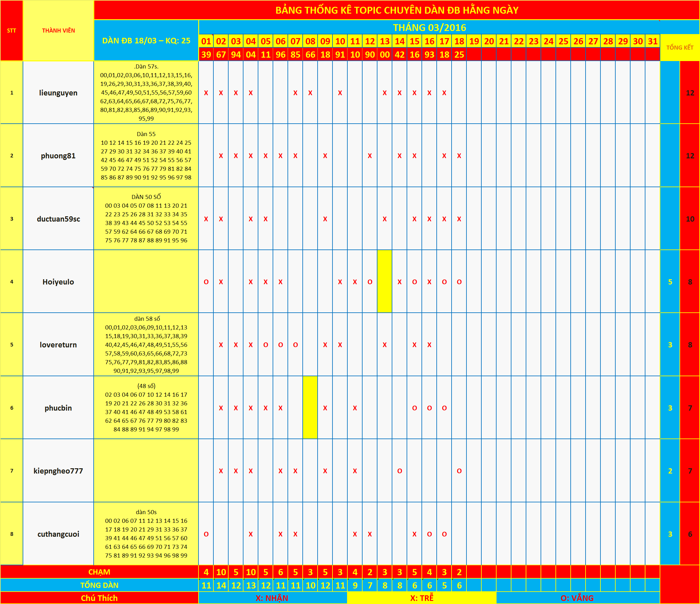Select result '39' under day 01

point(206,54)
